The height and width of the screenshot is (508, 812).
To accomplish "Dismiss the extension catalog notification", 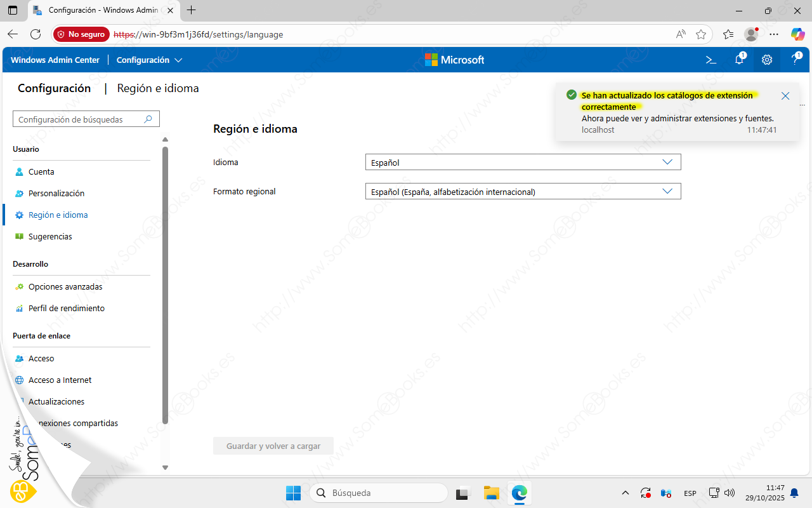I will click(785, 96).
